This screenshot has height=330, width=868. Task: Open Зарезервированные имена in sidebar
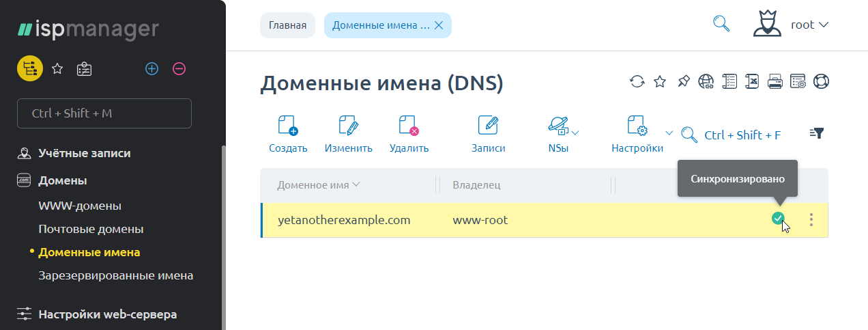(115, 276)
